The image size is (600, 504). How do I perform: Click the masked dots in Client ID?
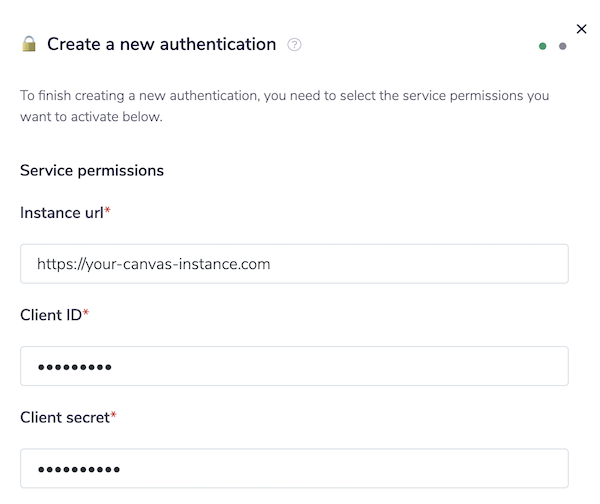pos(74,367)
